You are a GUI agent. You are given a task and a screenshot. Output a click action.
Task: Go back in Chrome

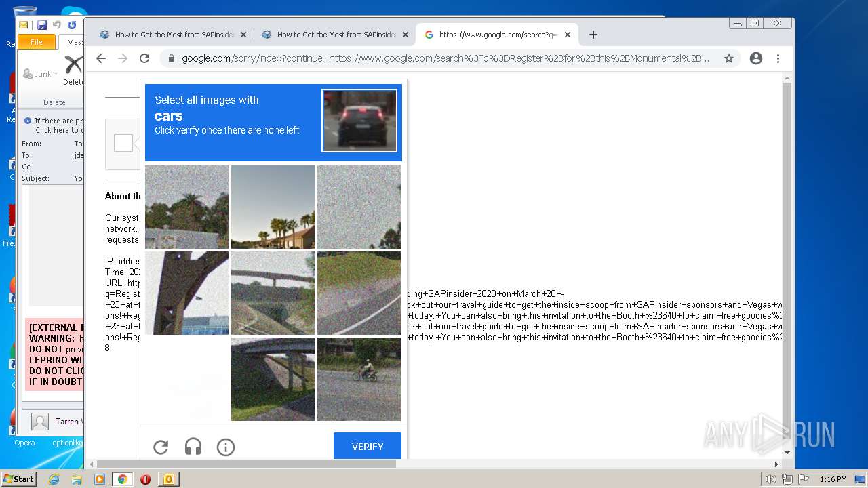(x=101, y=58)
